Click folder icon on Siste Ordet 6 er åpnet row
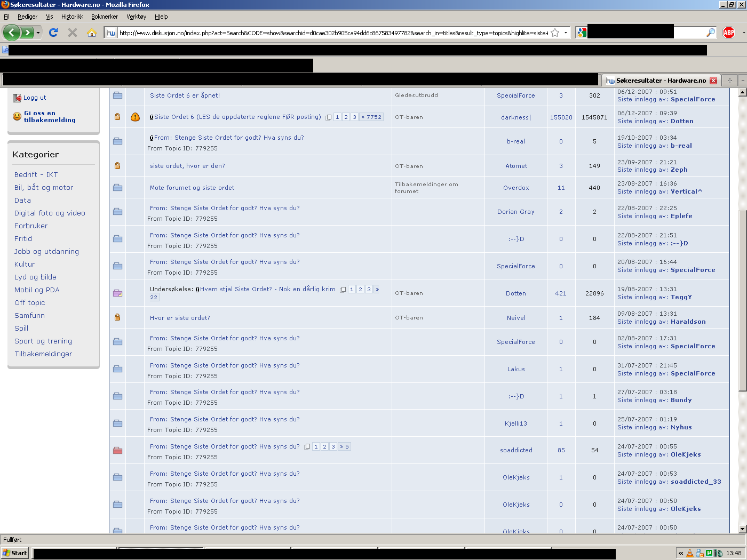Image resolution: width=747 pixels, height=560 pixels. click(x=118, y=95)
